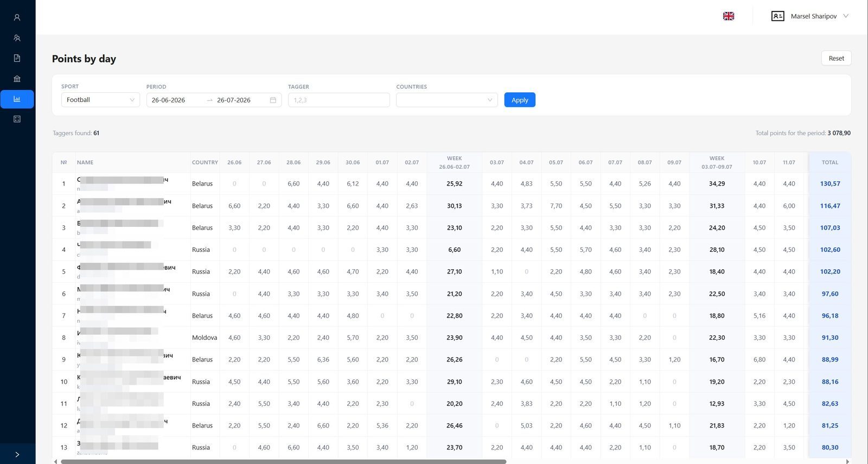Click total value 116,47 in row 2
Image resolution: width=868 pixels, height=464 pixels.
point(830,206)
